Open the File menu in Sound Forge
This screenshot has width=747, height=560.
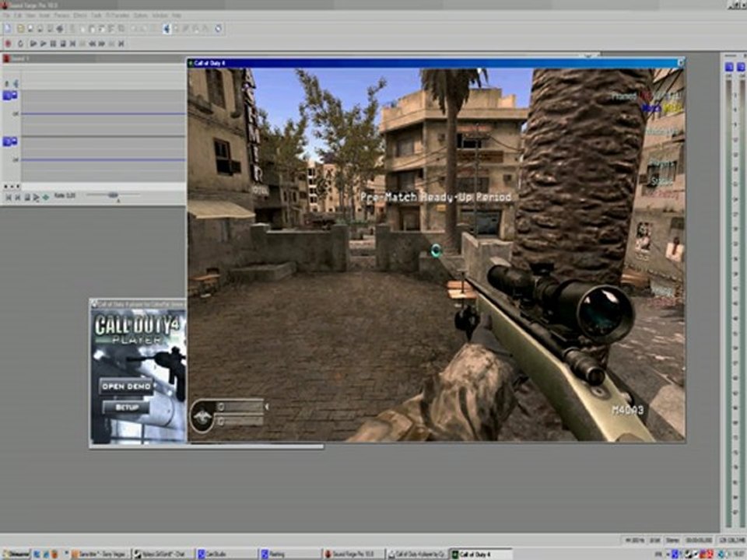7,16
